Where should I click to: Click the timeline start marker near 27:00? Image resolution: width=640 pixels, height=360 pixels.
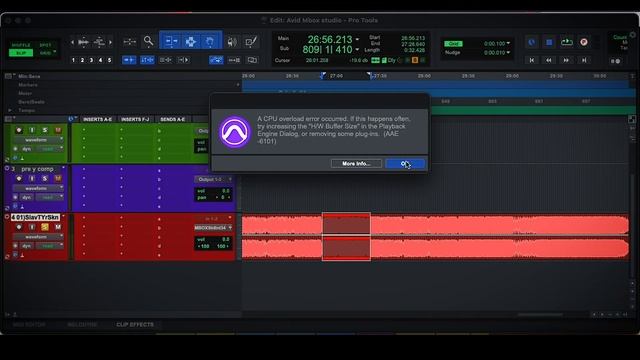tap(322, 76)
